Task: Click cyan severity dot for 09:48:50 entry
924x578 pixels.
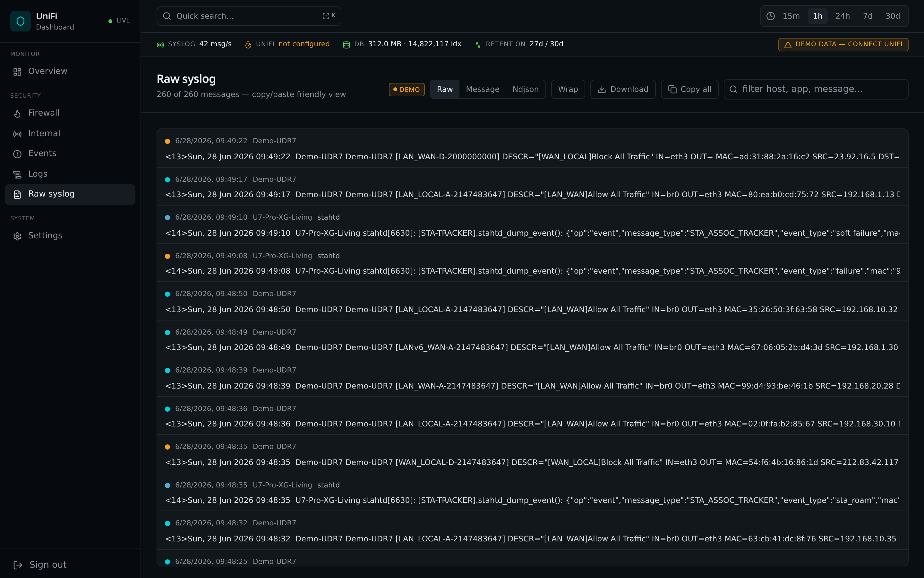Action: (x=167, y=294)
